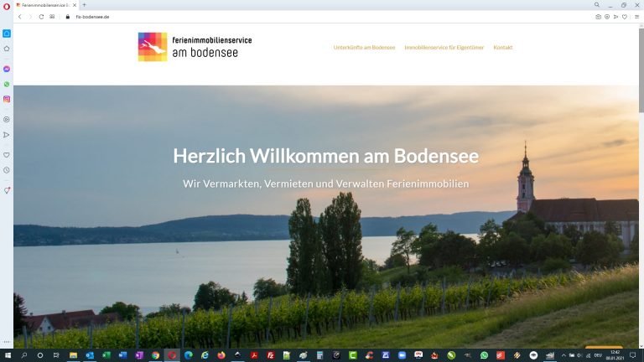Open Microsoft Edge from the taskbar
This screenshot has height=362, width=644.
click(x=188, y=355)
